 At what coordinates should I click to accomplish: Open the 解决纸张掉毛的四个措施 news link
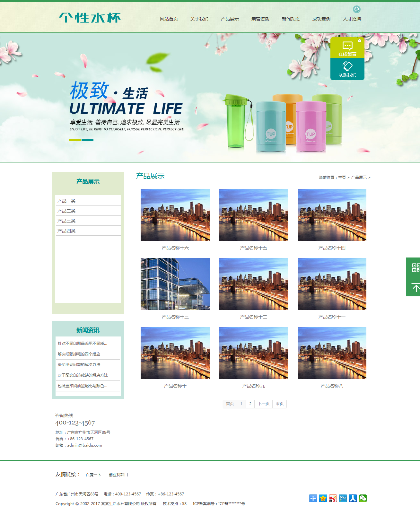coord(79,354)
